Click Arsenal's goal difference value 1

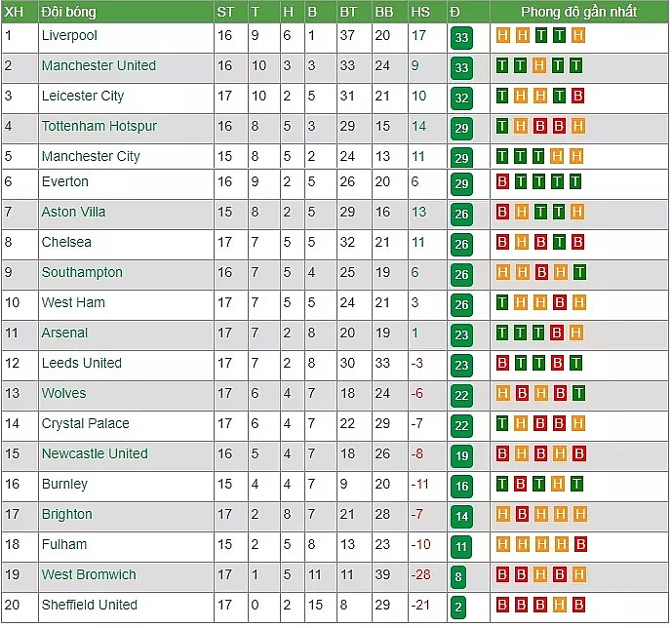pos(415,333)
